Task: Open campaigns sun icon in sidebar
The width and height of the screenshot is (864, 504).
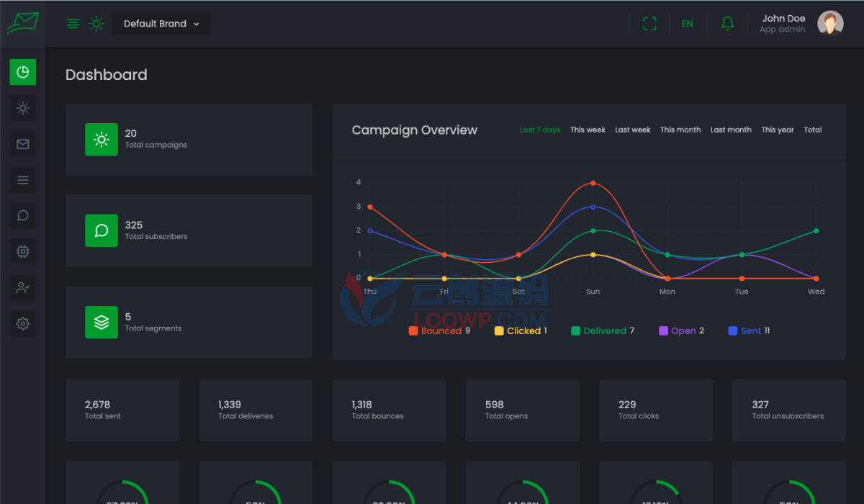Action: click(22, 108)
